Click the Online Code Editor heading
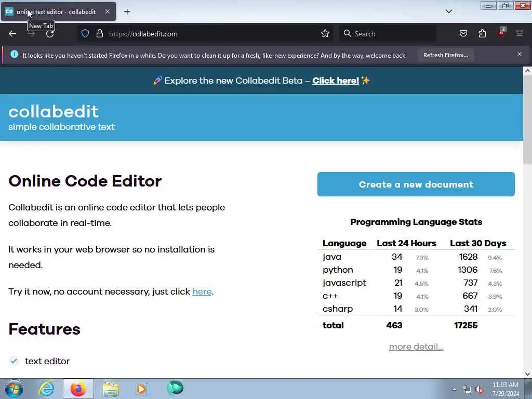The height and width of the screenshot is (399, 532). pos(85,181)
